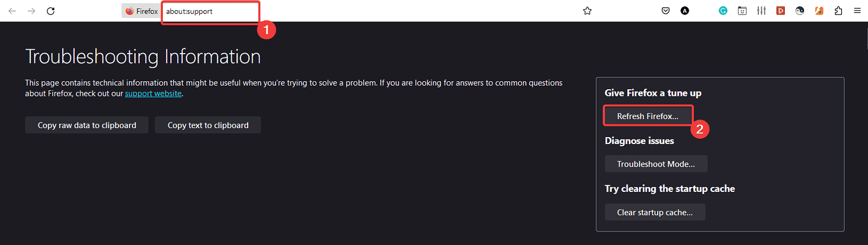Save page to Pocket
868x245 pixels.
coord(666,11)
